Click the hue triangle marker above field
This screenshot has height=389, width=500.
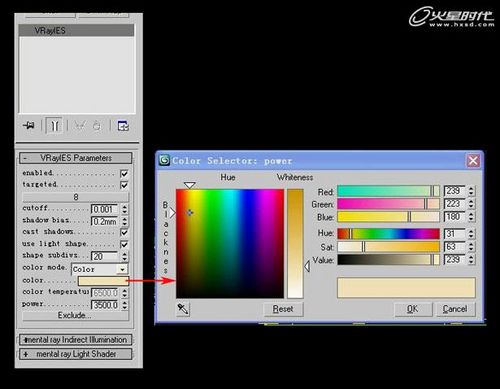(x=189, y=185)
